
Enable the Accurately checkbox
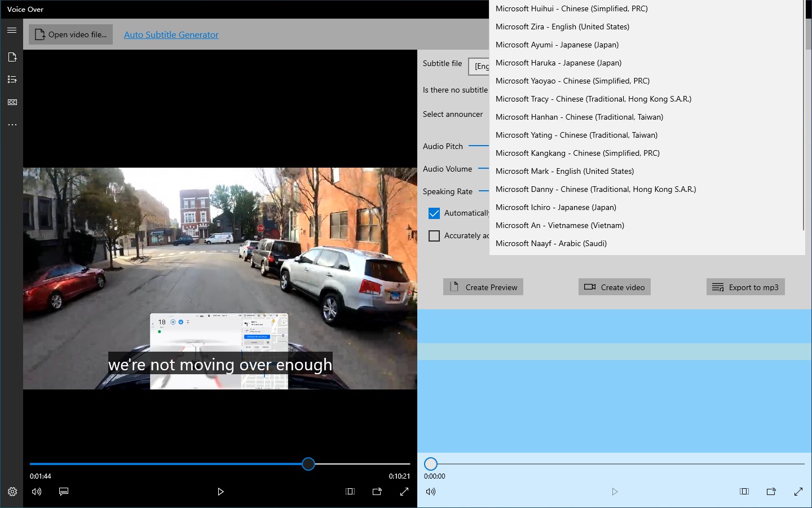tap(434, 236)
